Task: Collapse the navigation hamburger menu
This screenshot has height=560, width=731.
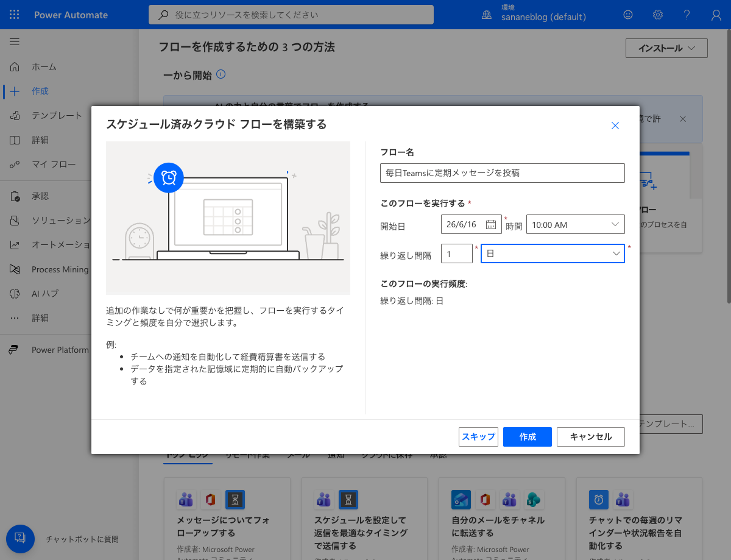Action: tap(15, 41)
